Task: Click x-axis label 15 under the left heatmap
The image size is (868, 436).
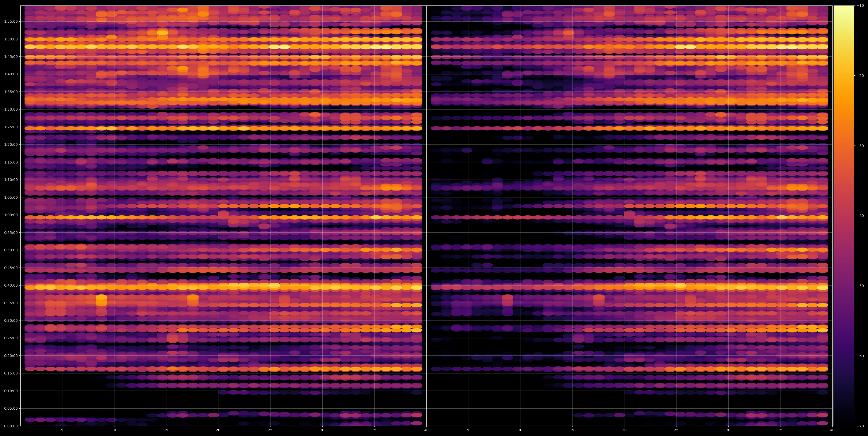Action: pyautogui.click(x=166, y=430)
